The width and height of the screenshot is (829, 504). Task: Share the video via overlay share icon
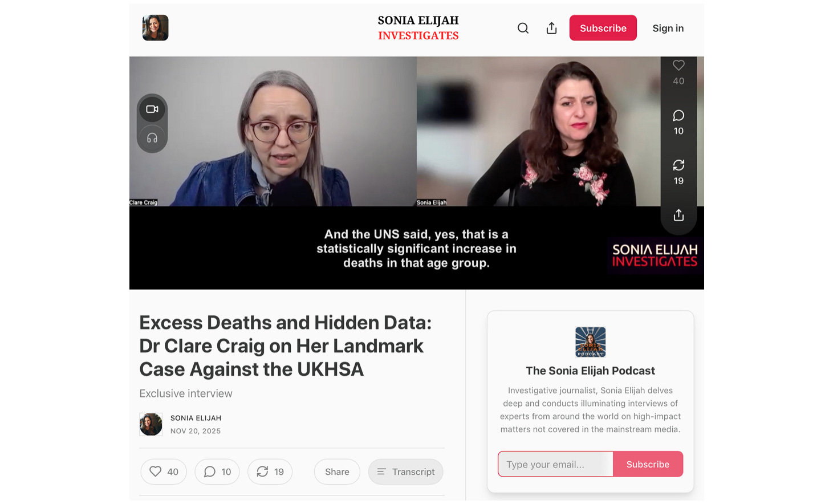pyautogui.click(x=678, y=215)
